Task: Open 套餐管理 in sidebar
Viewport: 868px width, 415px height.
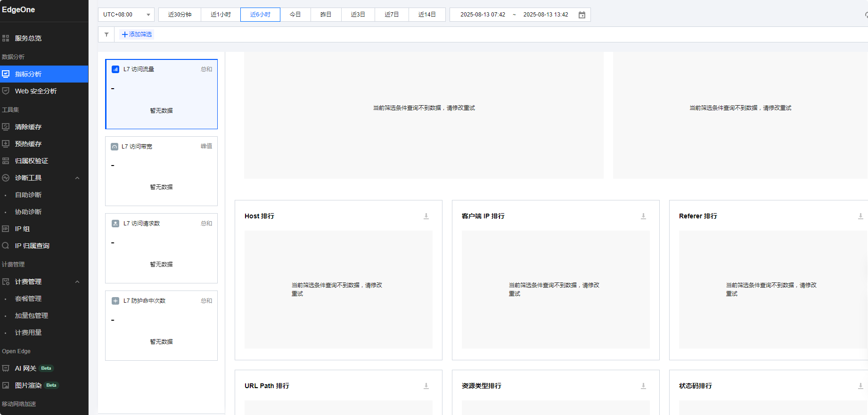Action: point(28,299)
